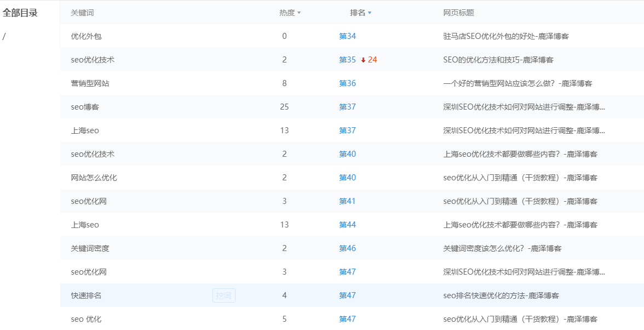
Task: Click keyword 网站怎么优化
Action: click(x=94, y=178)
